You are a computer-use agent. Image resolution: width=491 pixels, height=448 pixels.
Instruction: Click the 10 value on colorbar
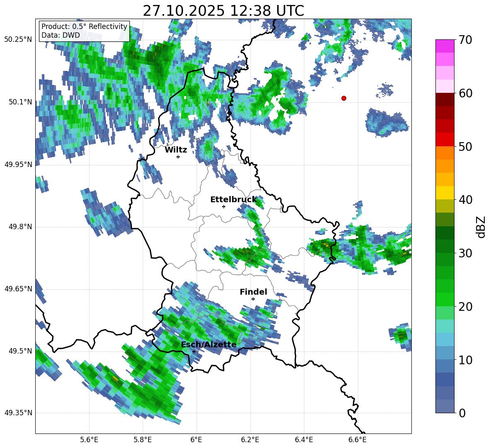pyautogui.click(x=465, y=360)
